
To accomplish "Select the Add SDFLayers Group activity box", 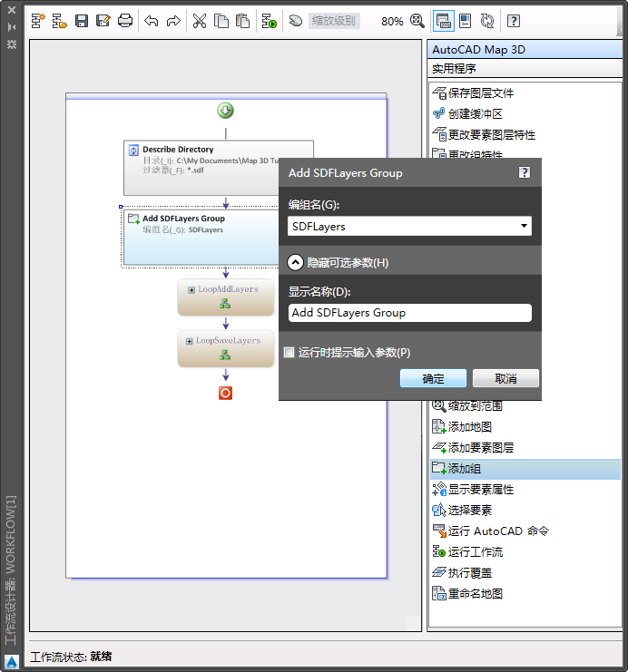I will [201, 237].
